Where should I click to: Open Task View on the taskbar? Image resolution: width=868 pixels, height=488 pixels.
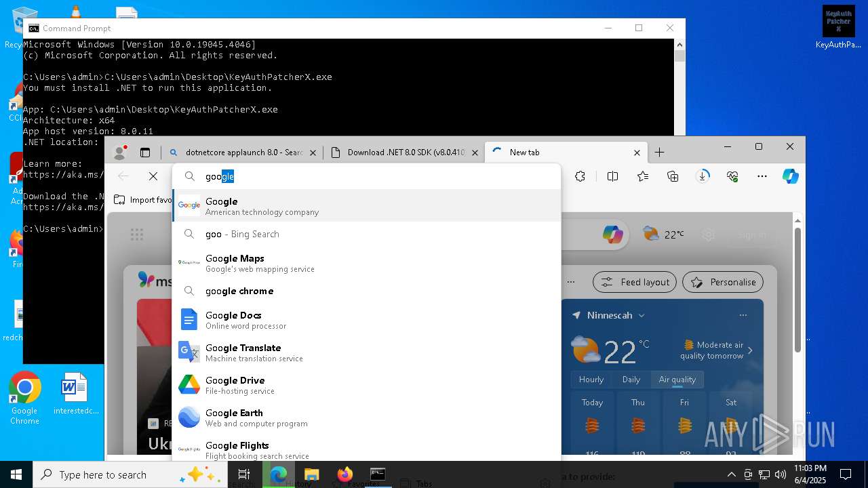point(245,474)
